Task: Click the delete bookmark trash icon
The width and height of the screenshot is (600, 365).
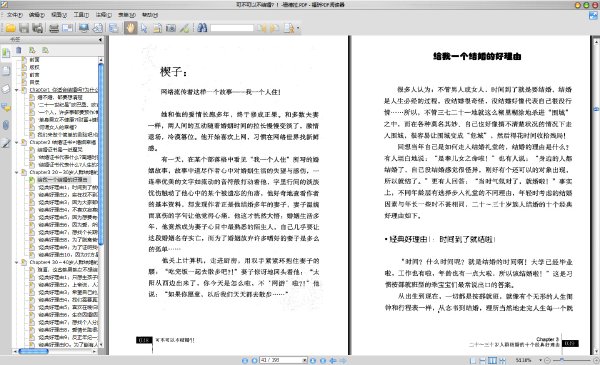Action: click(18, 51)
